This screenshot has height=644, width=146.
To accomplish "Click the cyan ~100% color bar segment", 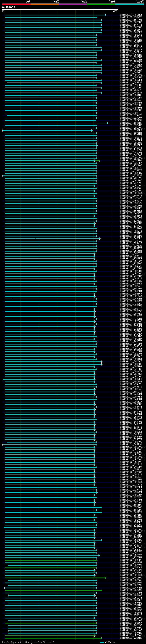I will [x=130, y=4].
